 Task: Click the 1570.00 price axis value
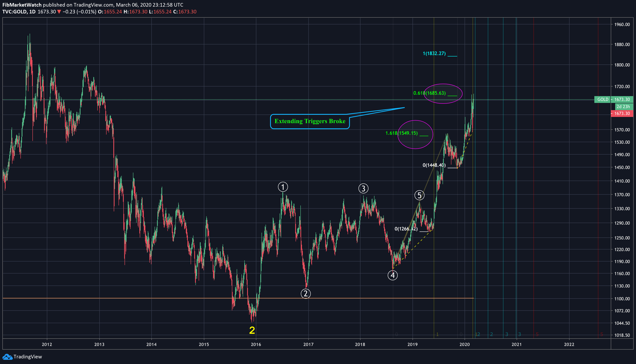(622, 130)
